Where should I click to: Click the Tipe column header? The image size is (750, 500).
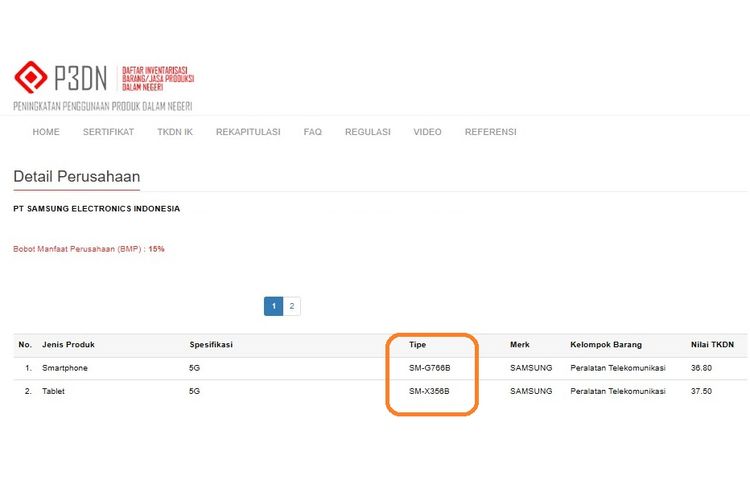418,344
